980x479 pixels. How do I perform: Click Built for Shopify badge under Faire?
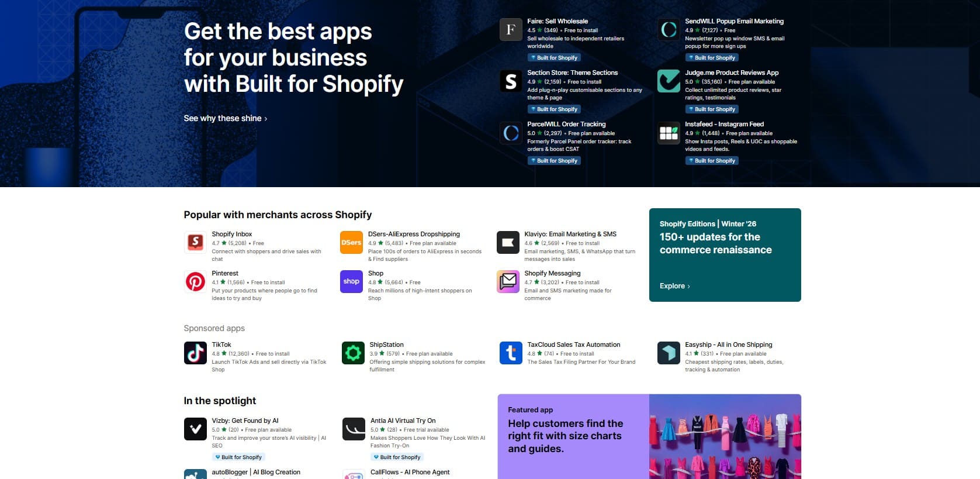554,57
